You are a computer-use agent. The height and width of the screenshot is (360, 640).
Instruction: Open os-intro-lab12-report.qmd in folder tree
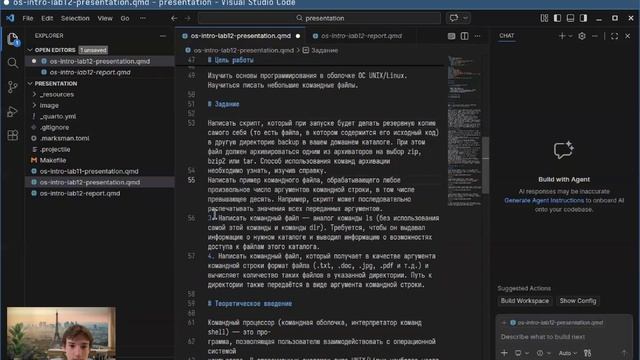80,193
